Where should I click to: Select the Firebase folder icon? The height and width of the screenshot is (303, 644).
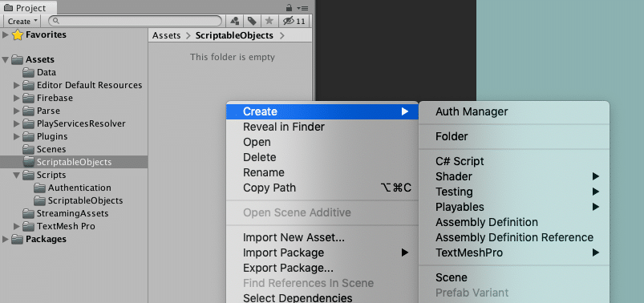click(x=28, y=98)
